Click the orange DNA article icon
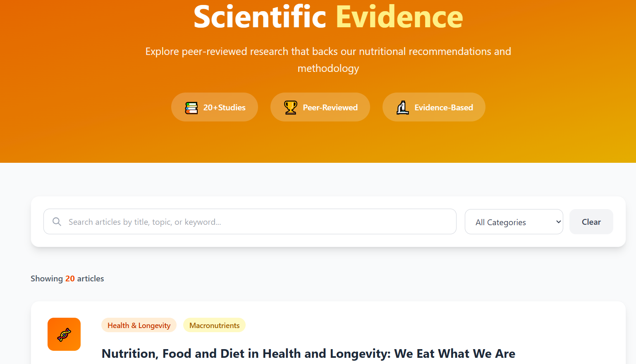Viewport: 636px width, 364px height. (x=64, y=334)
